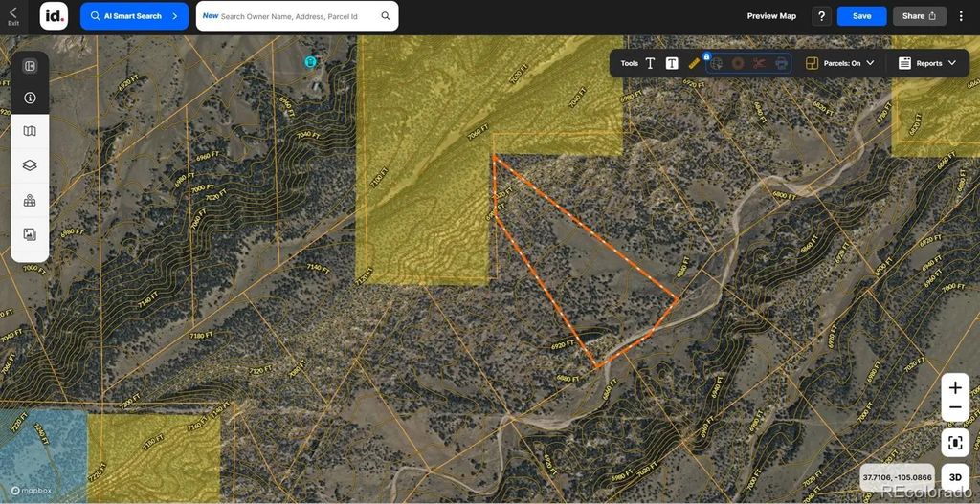Select the ruler measure tool
Image resolution: width=980 pixels, height=504 pixels.
tap(693, 64)
